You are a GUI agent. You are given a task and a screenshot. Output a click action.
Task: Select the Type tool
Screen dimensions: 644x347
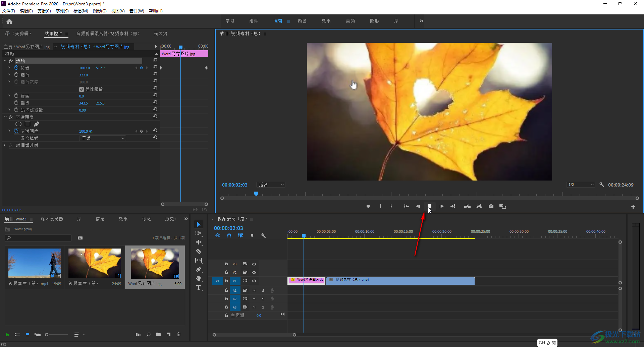[x=199, y=287]
